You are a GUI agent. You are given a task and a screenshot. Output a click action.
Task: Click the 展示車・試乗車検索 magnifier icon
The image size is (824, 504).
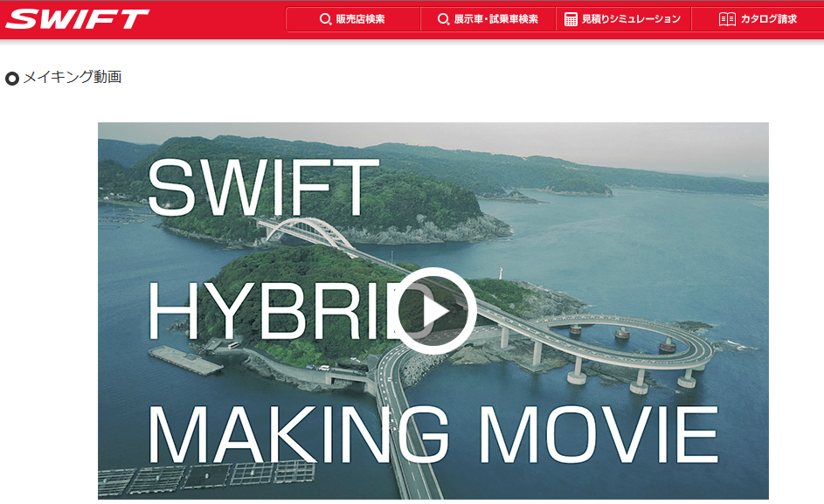point(444,19)
